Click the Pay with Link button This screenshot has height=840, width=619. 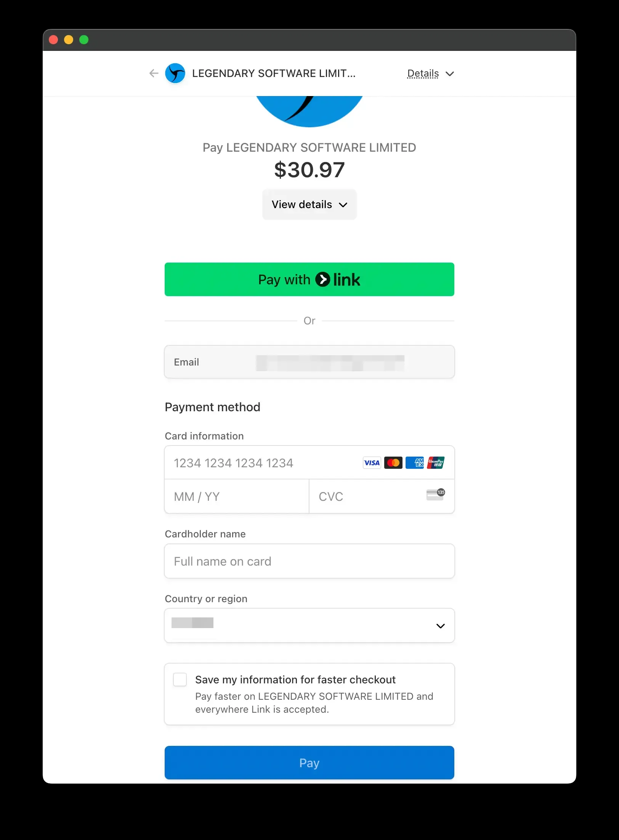(x=309, y=279)
